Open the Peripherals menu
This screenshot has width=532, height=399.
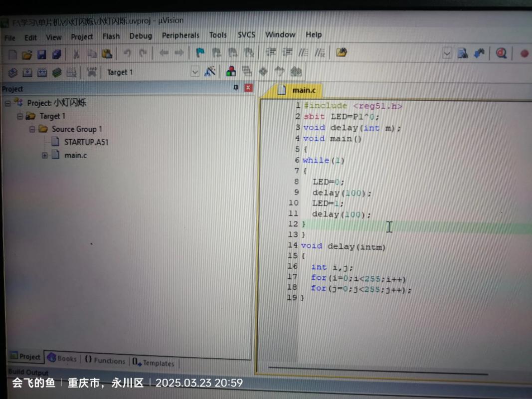pyautogui.click(x=180, y=35)
